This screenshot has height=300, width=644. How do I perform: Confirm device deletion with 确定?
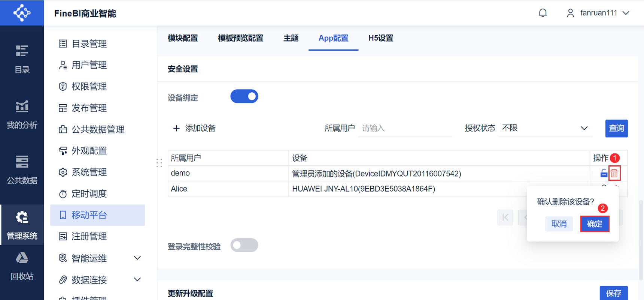pyautogui.click(x=595, y=224)
